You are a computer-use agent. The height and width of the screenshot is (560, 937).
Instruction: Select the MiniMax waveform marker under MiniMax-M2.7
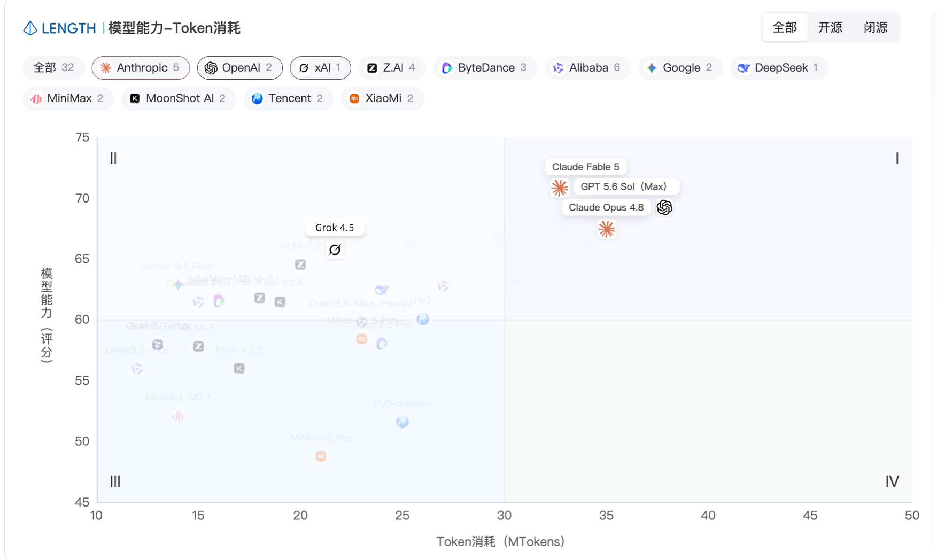coord(178,416)
